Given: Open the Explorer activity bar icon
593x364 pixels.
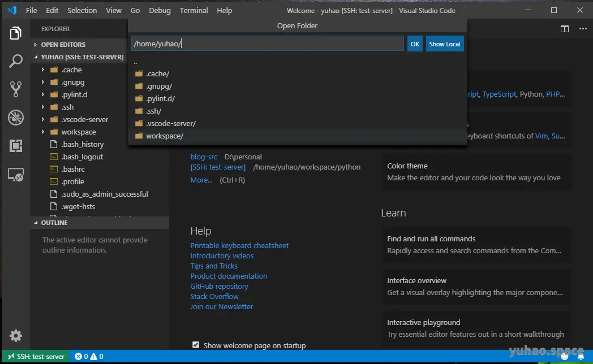Looking at the screenshot, I should coord(15,33).
